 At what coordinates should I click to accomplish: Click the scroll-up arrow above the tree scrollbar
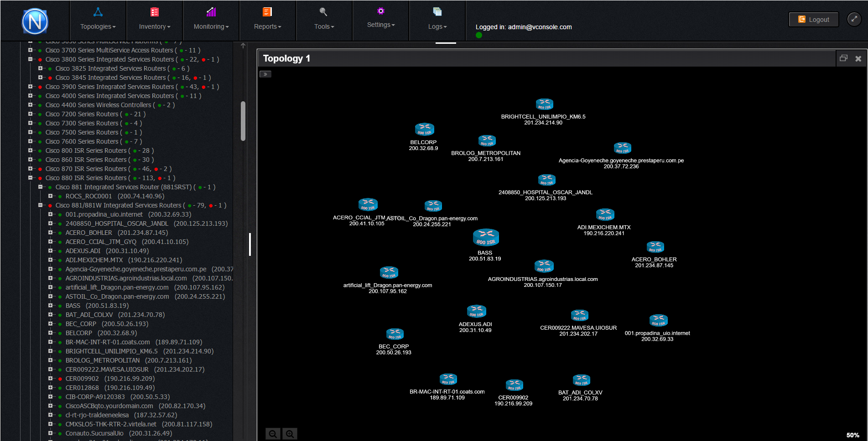[243, 46]
